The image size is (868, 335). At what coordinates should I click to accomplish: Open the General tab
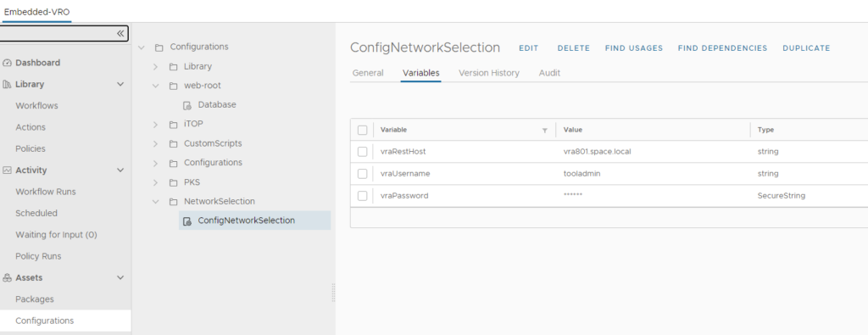(x=368, y=73)
